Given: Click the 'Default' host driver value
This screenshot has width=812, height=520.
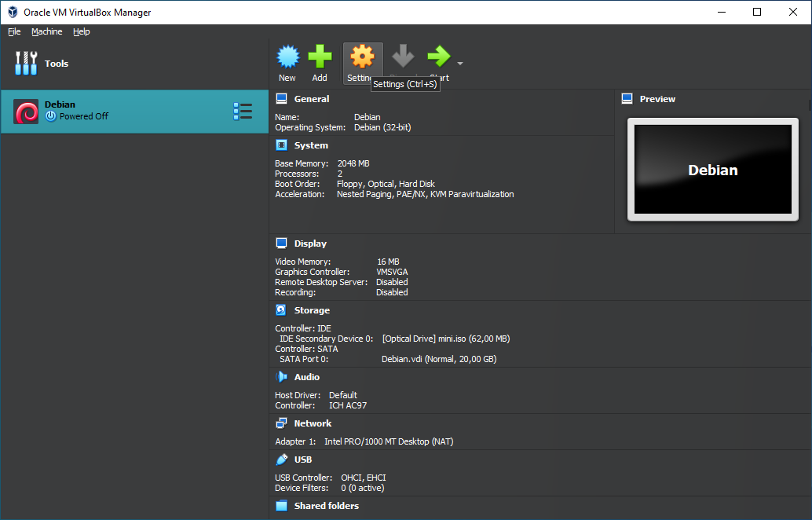Looking at the screenshot, I should pyautogui.click(x=343, y=395).
